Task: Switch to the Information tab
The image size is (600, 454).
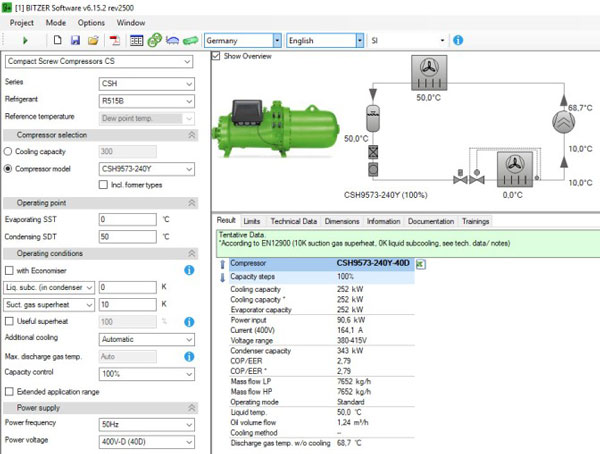Action: (x=383, y=221)
